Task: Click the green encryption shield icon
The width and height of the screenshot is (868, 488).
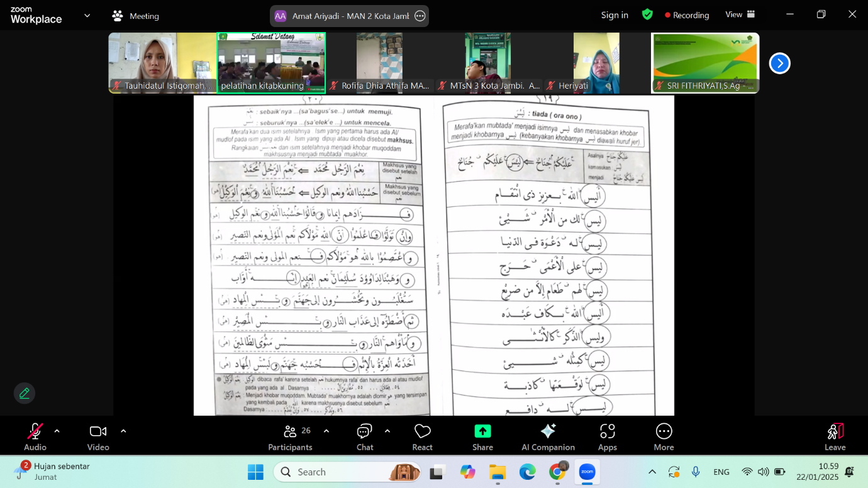Action: [x=647, y=14]
